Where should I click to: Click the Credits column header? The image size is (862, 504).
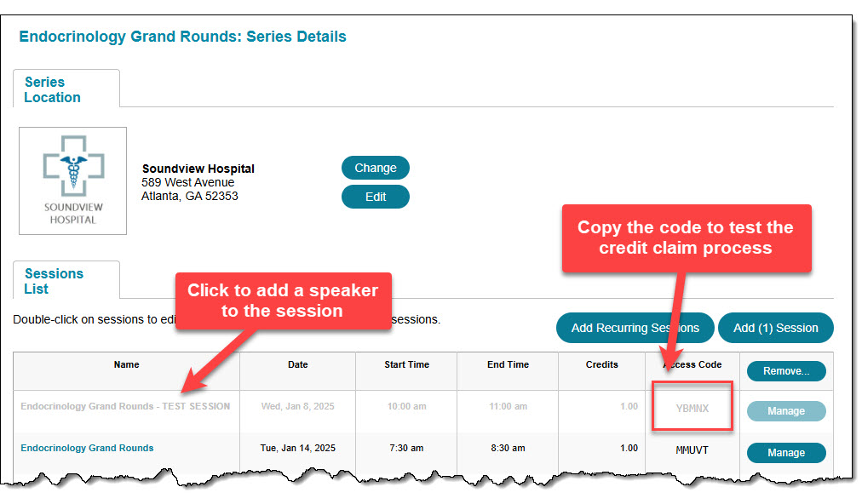point(602,365)
